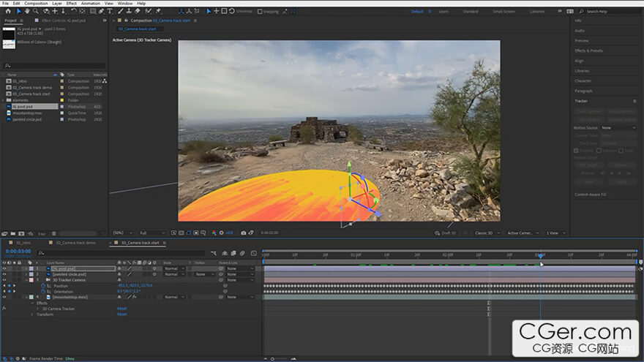Toggle the Motion Blur enable icon in timeline
This screenshot has width=644, height=362.
click(242, 253)
